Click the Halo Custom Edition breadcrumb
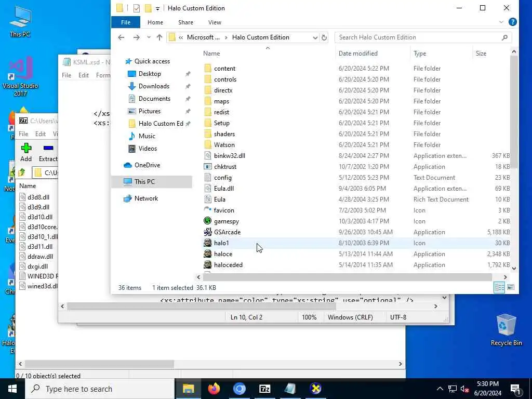Screen dimensions: 532x399 (x=261, y=37)
